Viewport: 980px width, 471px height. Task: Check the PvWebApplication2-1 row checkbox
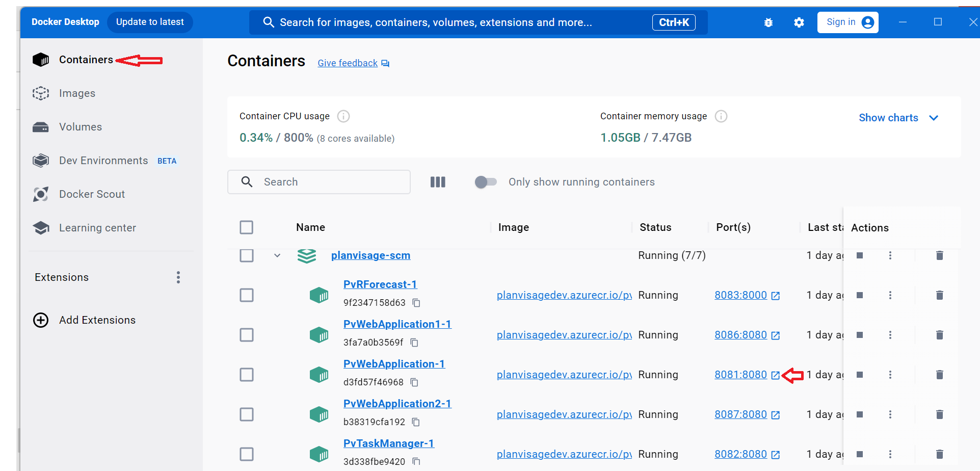[247, 414]
